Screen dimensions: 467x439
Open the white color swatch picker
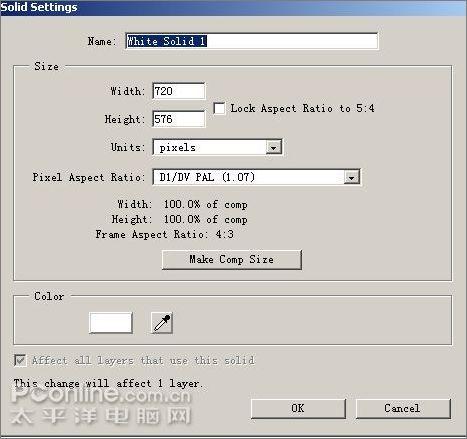(x=111, y=323)
